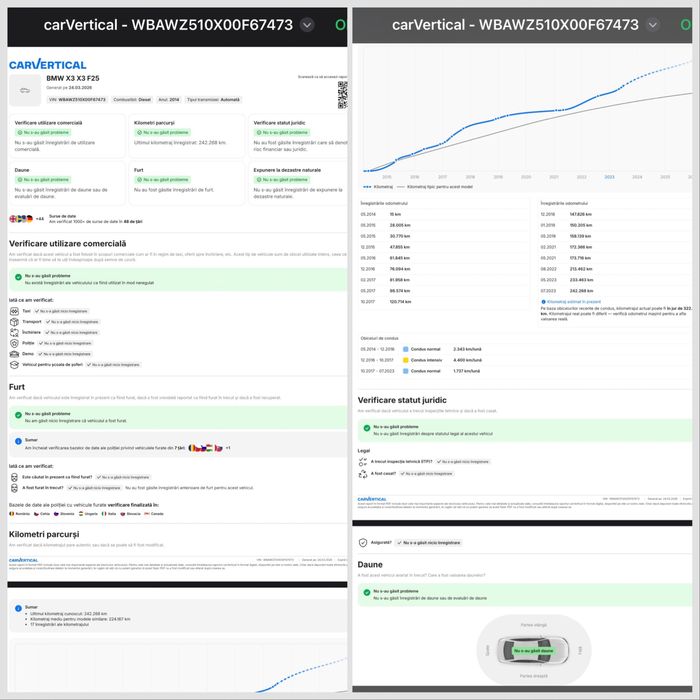Click the 'Furt' section heading
This screenshot has height=700, width=700.
click(17, 387)
